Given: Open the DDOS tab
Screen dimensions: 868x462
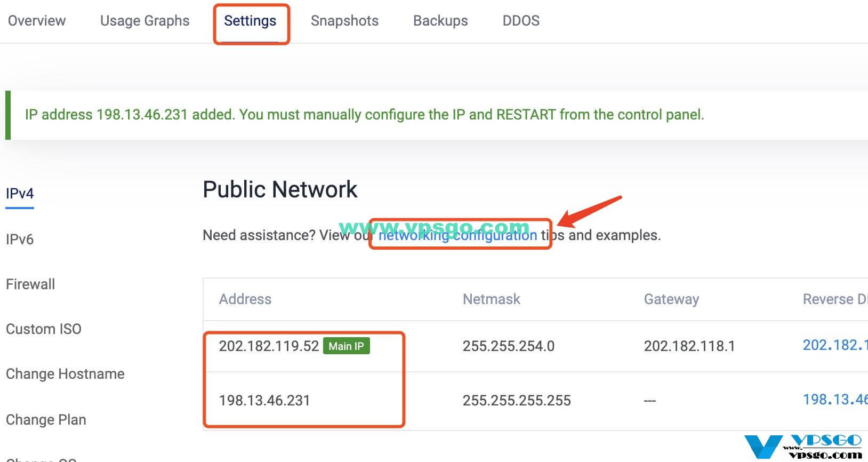Looking at the screenshot, I should [x=521, y=21].
